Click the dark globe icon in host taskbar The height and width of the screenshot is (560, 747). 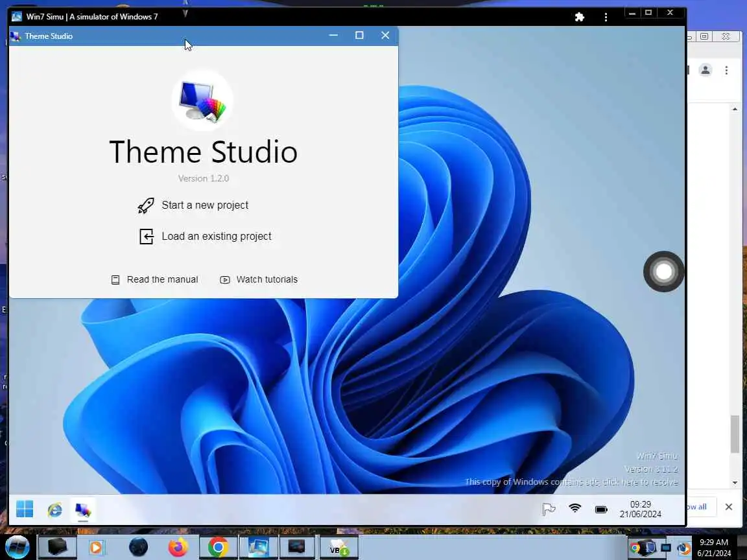click(138, 547)
